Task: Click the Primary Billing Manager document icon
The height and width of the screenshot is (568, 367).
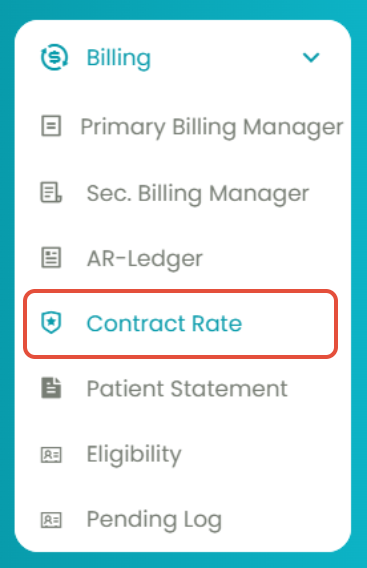Action: tap(51, 126)
